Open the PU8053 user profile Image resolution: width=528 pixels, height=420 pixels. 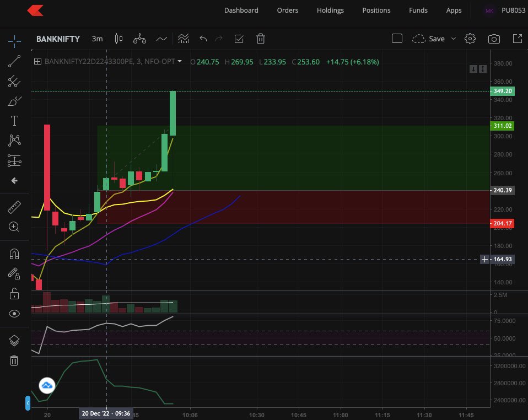[x=513, y=10]
